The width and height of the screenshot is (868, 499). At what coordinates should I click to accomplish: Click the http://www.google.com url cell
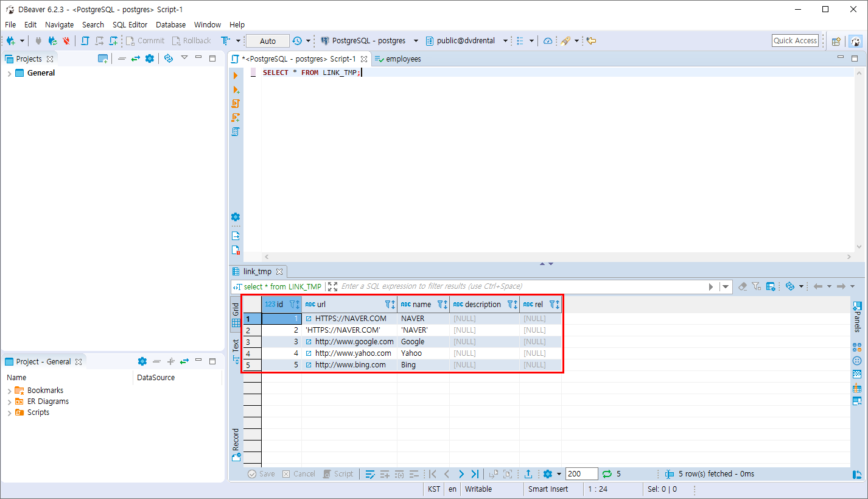[x=349, y=342]
